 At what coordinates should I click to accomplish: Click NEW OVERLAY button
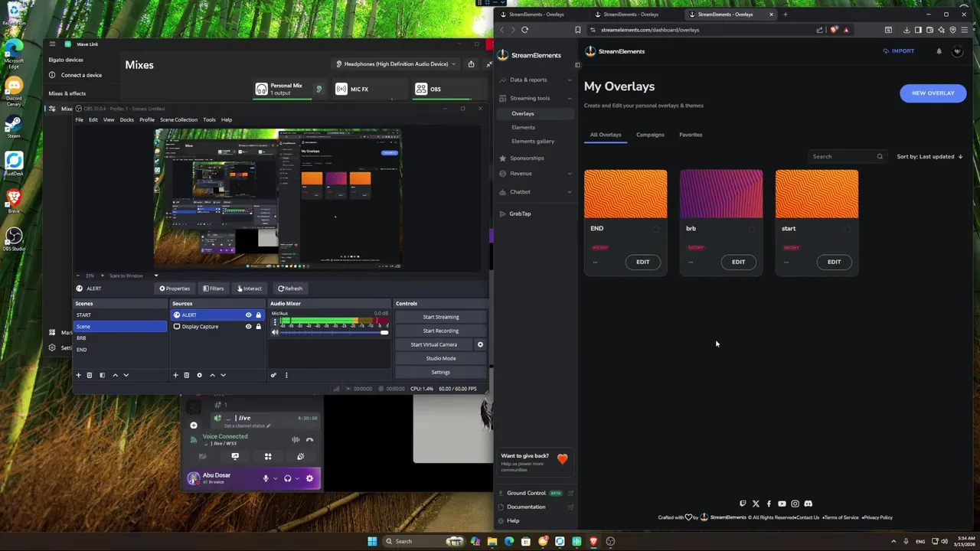[x=933, y=93]
